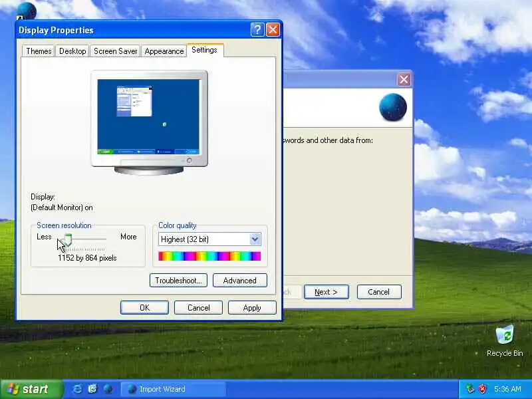Click the More end of resolution slider
Viewport: 532px width, 399px height.
tap(128, 237)
